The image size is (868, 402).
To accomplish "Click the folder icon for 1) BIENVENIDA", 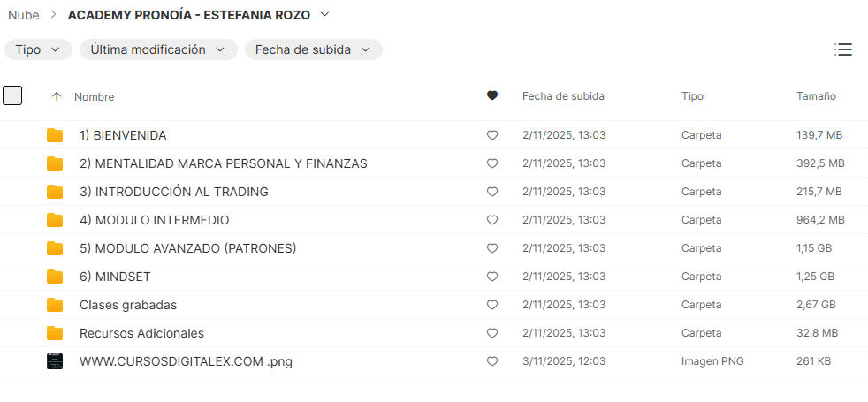I will (55, 135).
